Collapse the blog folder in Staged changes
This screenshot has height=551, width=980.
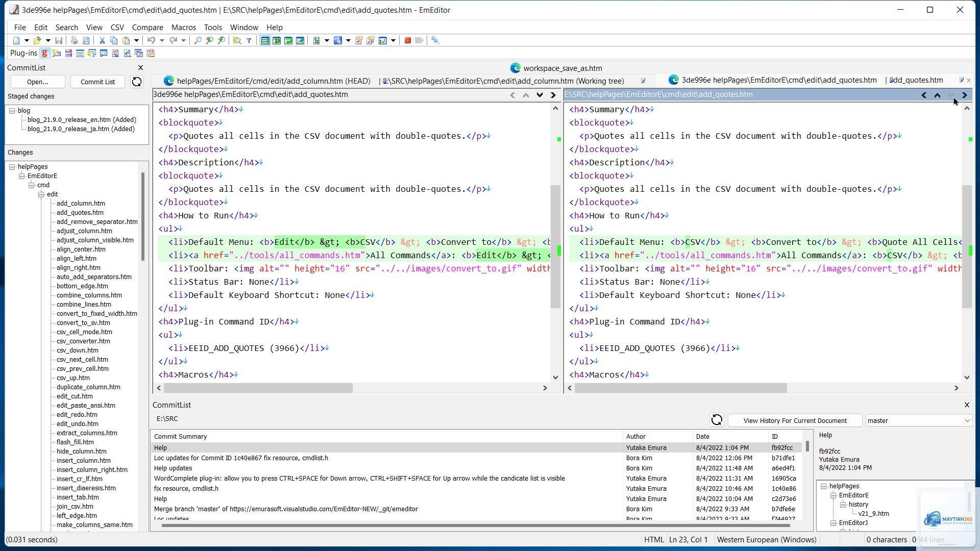point(12,111)
